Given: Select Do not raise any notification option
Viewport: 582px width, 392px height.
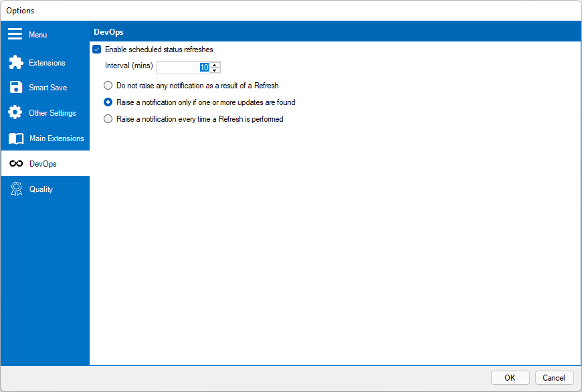Looking at the screenshot, I should coord(108,86).
